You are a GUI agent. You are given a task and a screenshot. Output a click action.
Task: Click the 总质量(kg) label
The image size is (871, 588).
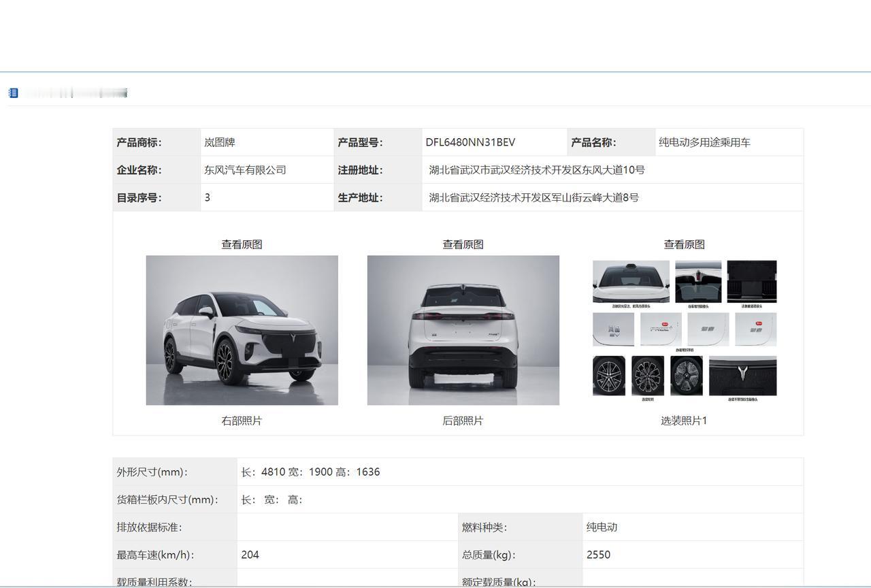[x=489, y=555]
